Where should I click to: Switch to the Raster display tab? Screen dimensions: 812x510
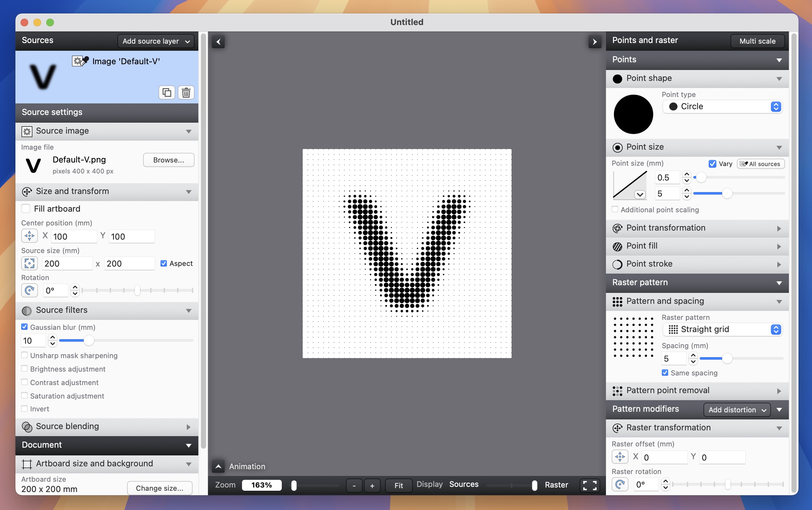[x=556, y=484]
